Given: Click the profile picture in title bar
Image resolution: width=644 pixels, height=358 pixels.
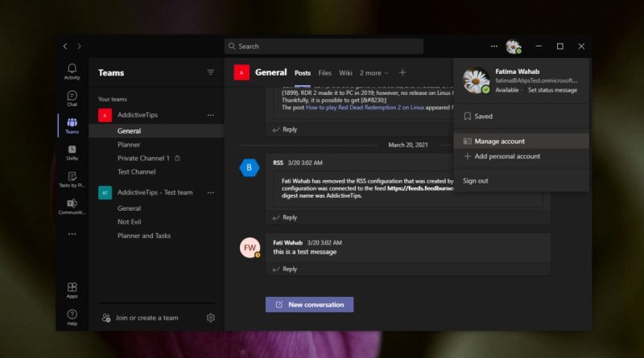Looking at the screenshot, I should pyautogui.click(x=514, y=47).
